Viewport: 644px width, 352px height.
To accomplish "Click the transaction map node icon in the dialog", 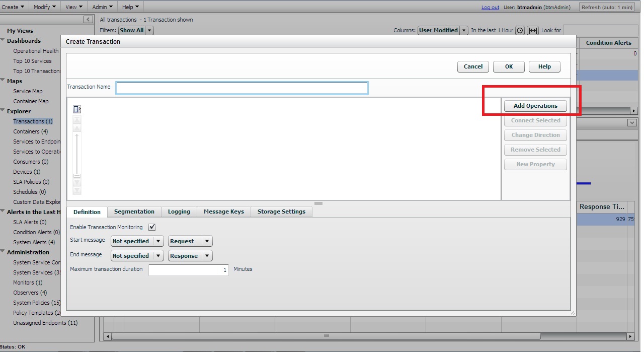I will pyautogui.click(x=76, y=109).
